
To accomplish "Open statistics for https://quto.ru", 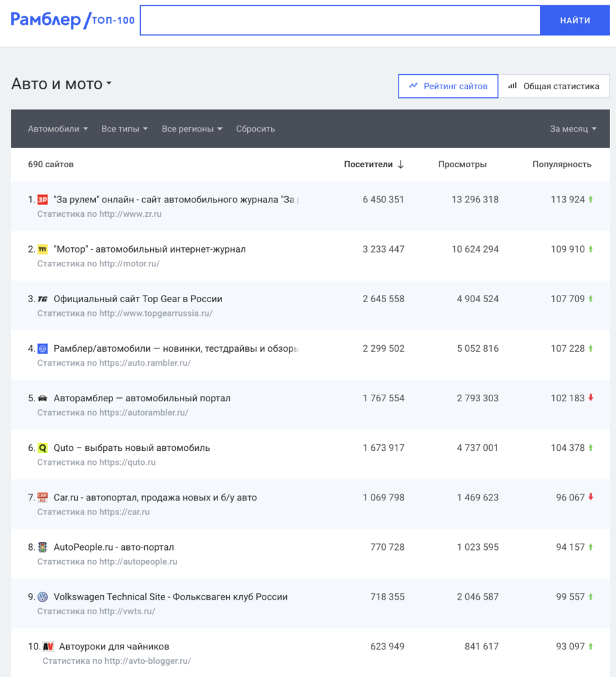I will coord(96,462).
